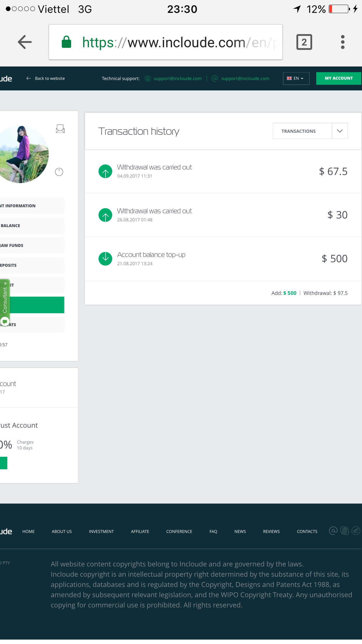Tap the browser back arrow
Viewport: 362px width, 644px height.
point(25,42)
